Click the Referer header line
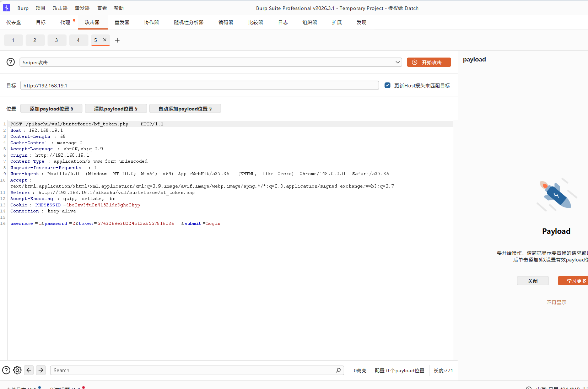The image size is (588, 389). pos(102,193)
